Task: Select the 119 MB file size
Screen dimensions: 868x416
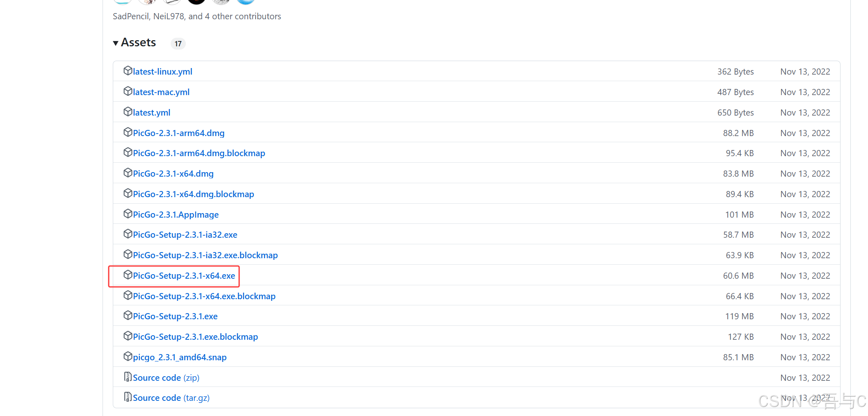Action: tap(740, 316)
